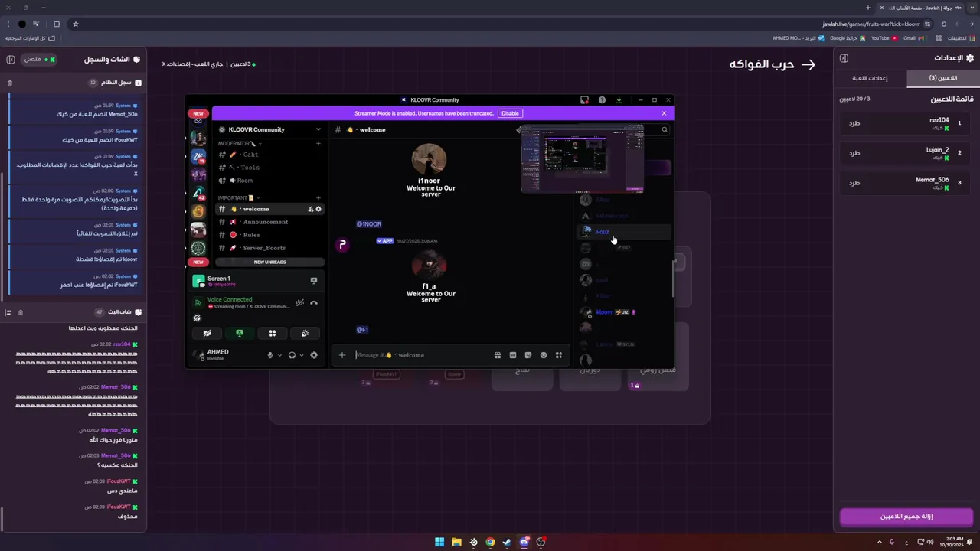Select kloovr in the Discord member list
Image resolution: width=980 pixels, height=551 pixels.
[625, 312]
